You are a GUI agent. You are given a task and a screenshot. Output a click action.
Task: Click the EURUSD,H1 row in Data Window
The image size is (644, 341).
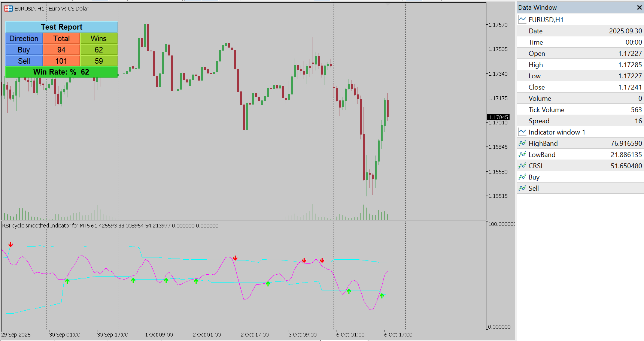[x=580, y=19]
